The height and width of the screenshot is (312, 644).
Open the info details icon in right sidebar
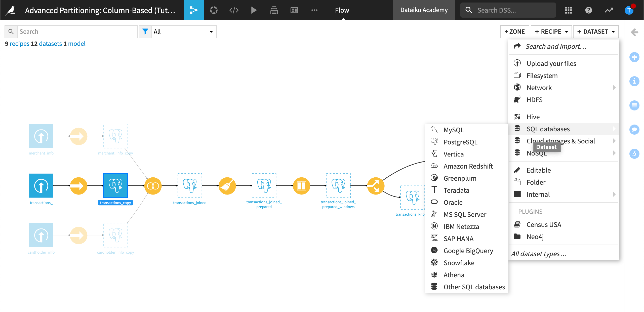tap(634, 81)
